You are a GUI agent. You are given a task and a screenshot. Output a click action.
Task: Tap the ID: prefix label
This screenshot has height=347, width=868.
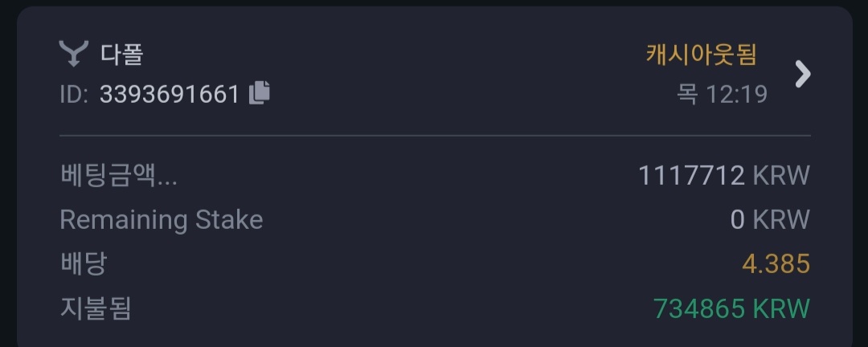(x=74, y=95)
